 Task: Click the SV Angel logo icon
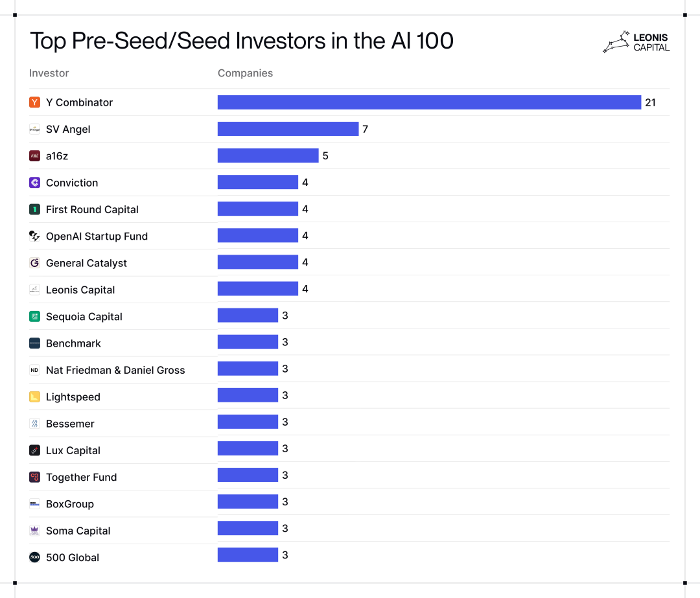[34, 129]
